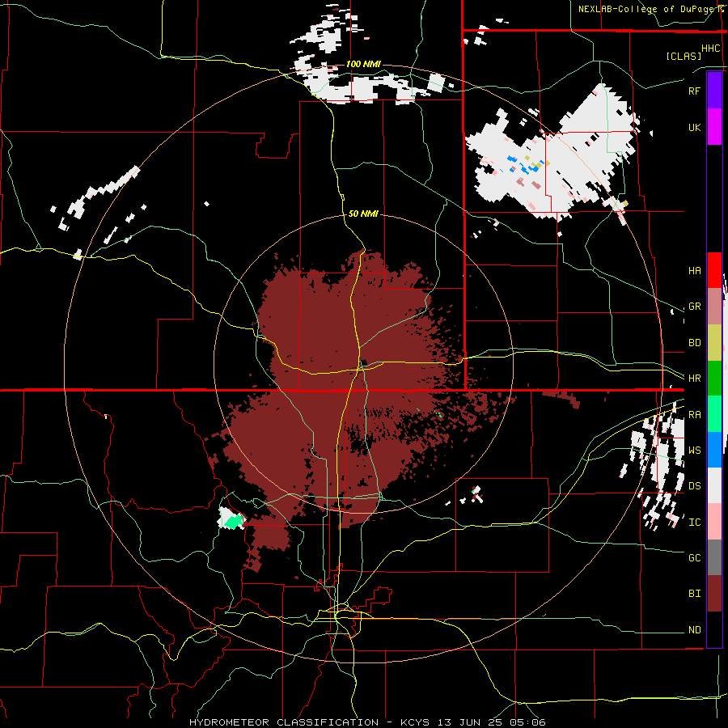Click the 05:06 time stamp
Viewport: 728px width, 728px height.
pyautogui.click(x=527, y=722)
